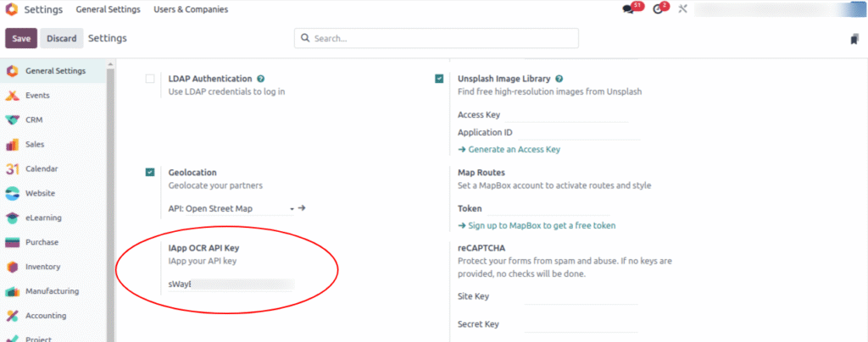This screenshot has width=868, height=342.
Task: Click the Save button
Action: coord(21,39)
